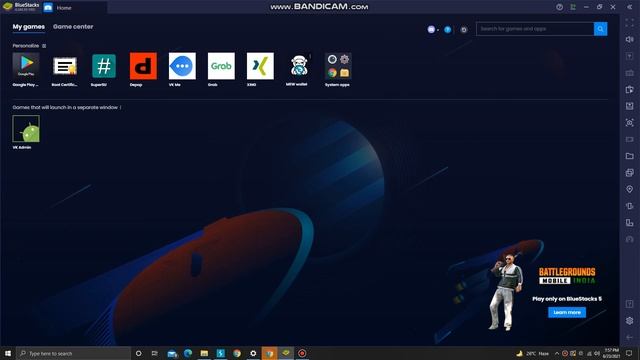Launch the Depop app
The width and height of the screenshot is (640, 360).
(143, 66)
